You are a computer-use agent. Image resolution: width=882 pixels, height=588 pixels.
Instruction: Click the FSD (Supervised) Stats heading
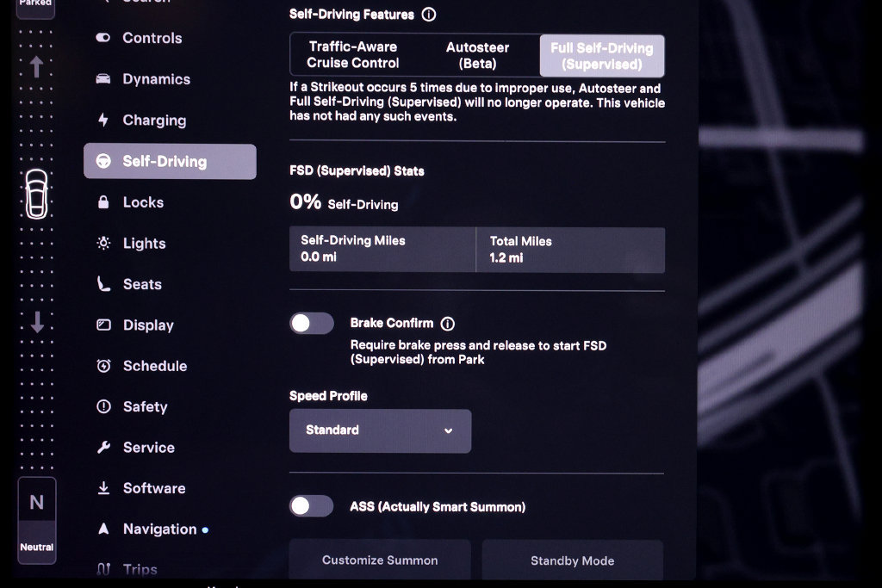click(x=357, y=171)
